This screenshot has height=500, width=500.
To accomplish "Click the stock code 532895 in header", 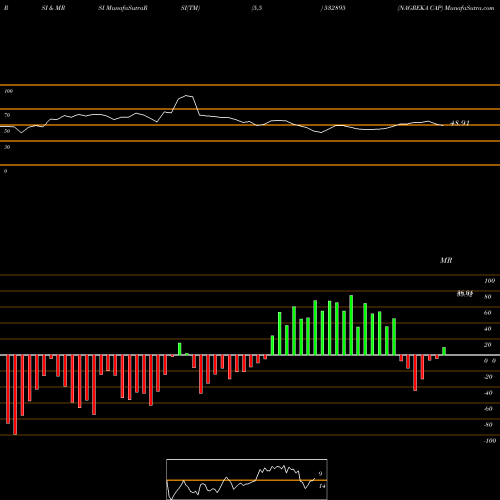I will click(333, 8).
